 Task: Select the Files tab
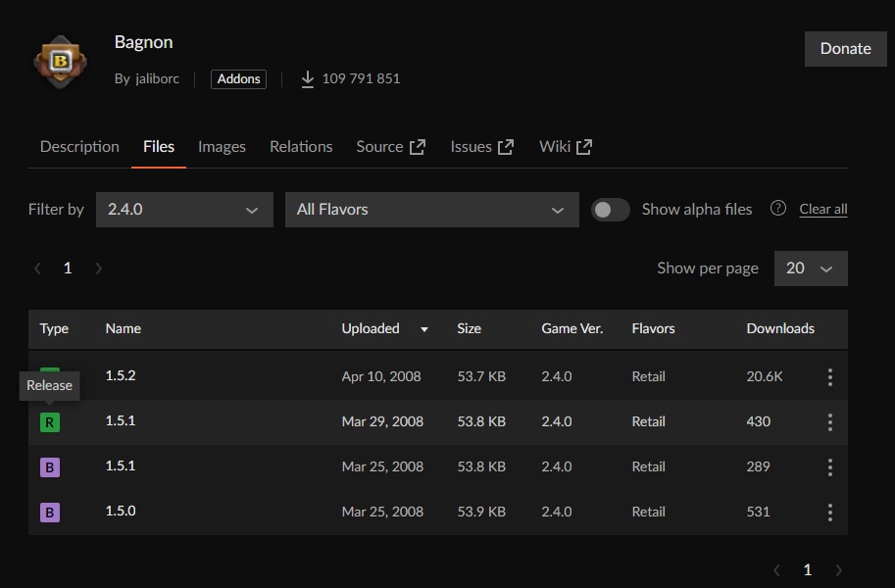click(159, 147)
